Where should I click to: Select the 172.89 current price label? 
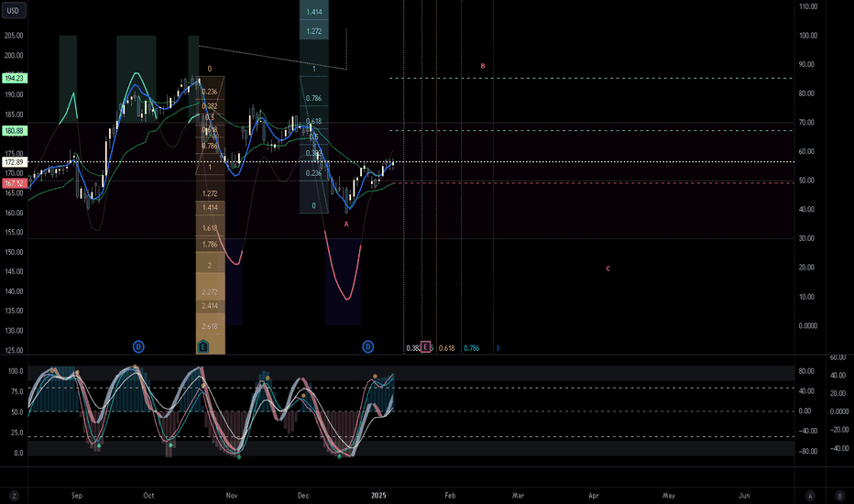point(14,162)
